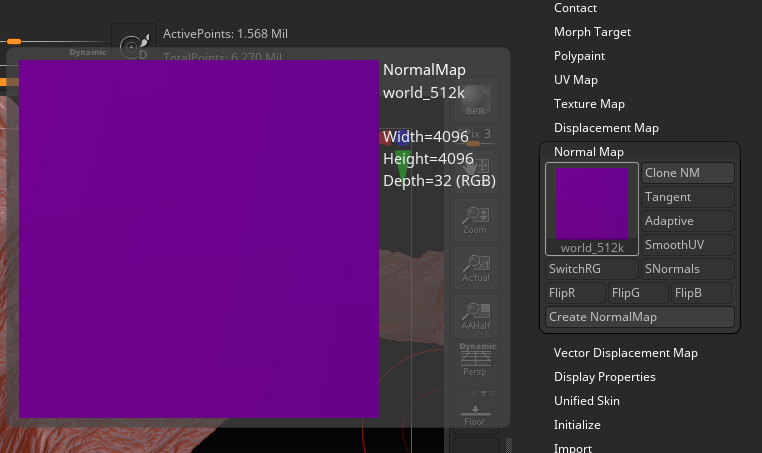The image size is (762, 453).
Task: Open the Import section
Action: click(x=573, y=448)
